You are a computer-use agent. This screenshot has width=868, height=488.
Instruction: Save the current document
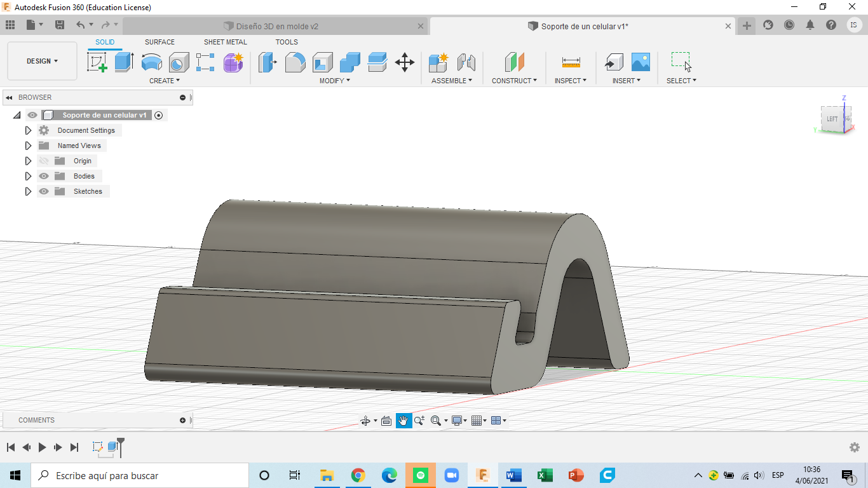(60, 25)
